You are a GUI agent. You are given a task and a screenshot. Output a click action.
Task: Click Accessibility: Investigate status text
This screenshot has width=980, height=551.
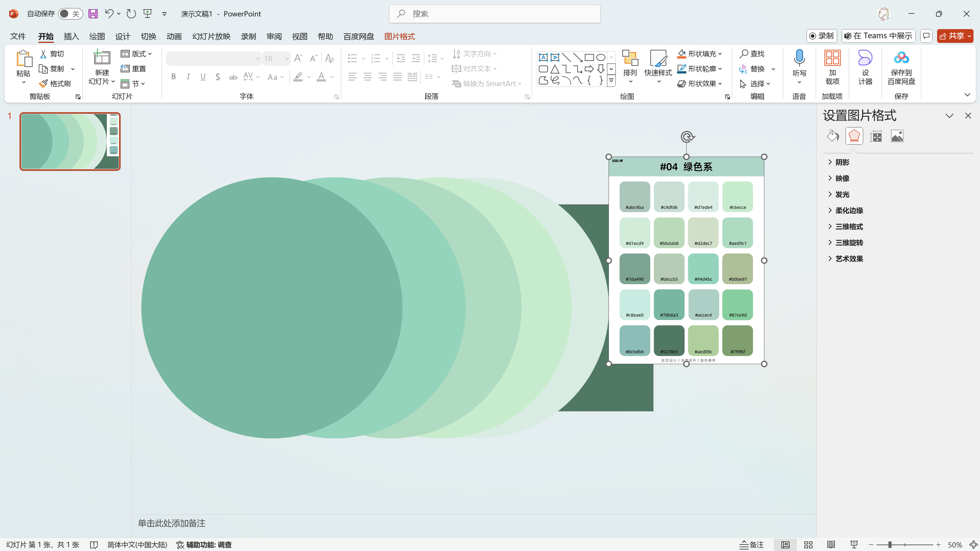click(204, 544)
